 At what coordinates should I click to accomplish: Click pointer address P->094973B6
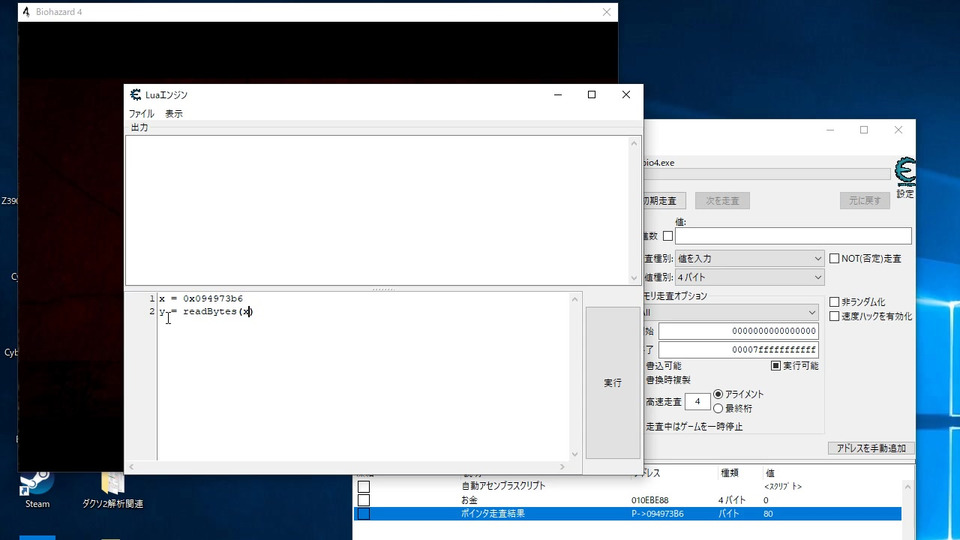click(x=658, y=514)
